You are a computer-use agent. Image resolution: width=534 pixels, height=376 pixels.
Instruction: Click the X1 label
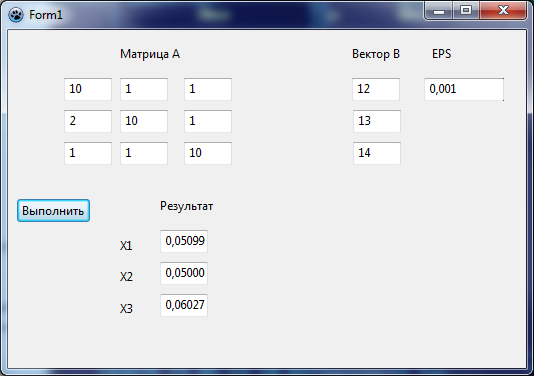[x=126, y=246]
